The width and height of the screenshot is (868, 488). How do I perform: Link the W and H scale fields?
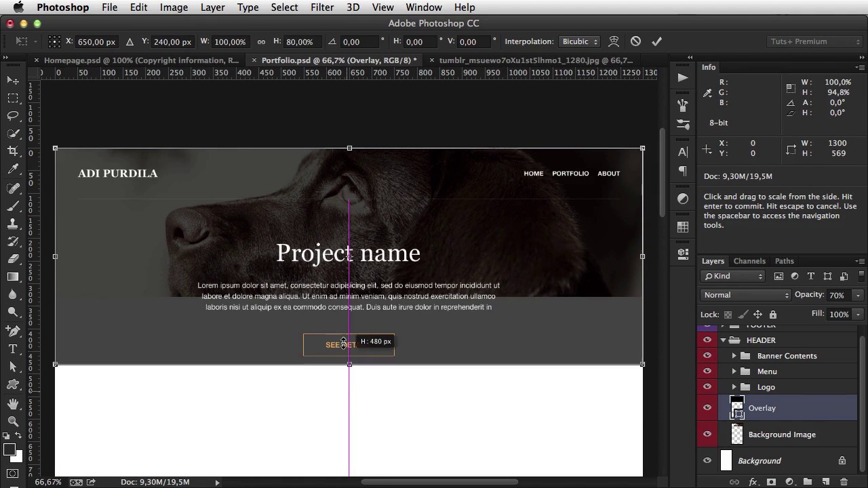pos(261,42)
